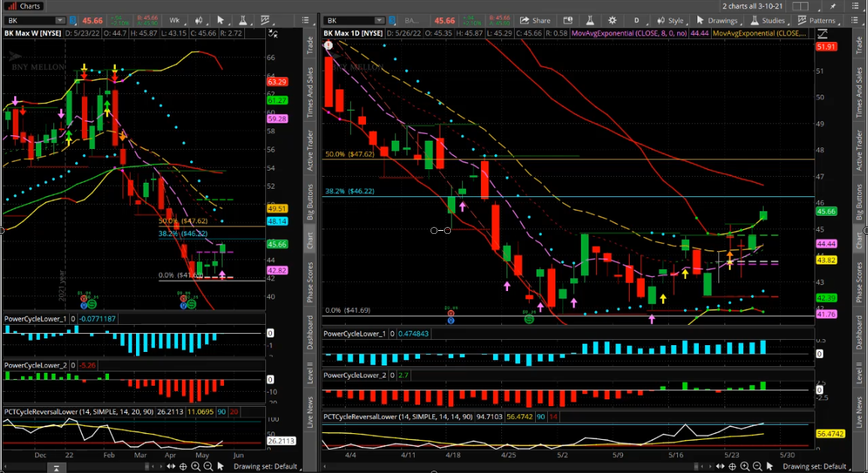This screenshot has height=473, width=868.
Task: Open Dashboard tab on right sidebar
Action: 859,332
